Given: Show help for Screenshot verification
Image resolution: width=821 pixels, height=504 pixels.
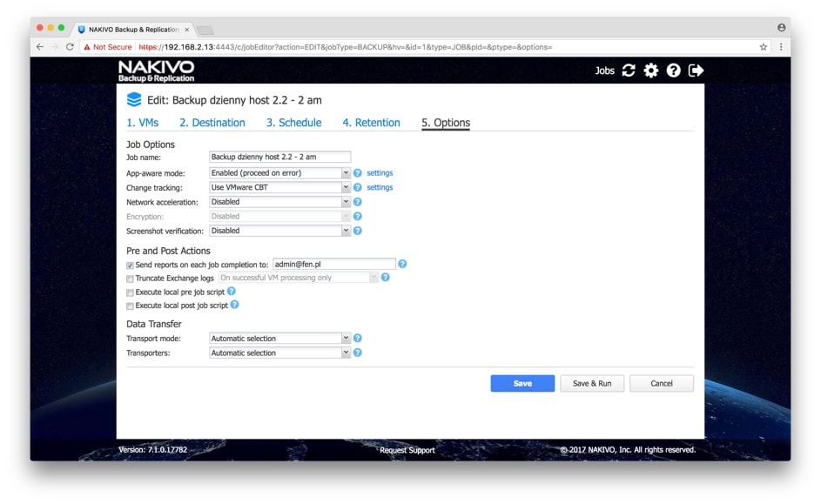Looking at the screenshot, I should (x=358, y=231).
